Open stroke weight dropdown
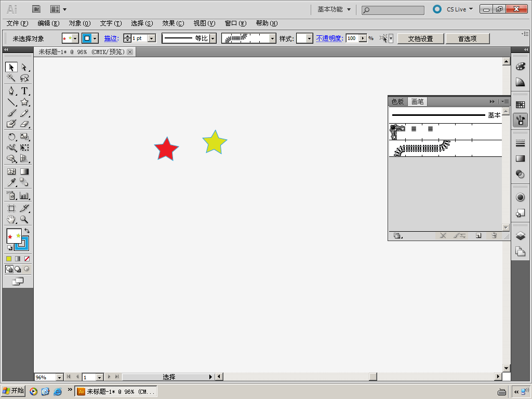Viewport: 532px width, 399px height. coord(152,38)
